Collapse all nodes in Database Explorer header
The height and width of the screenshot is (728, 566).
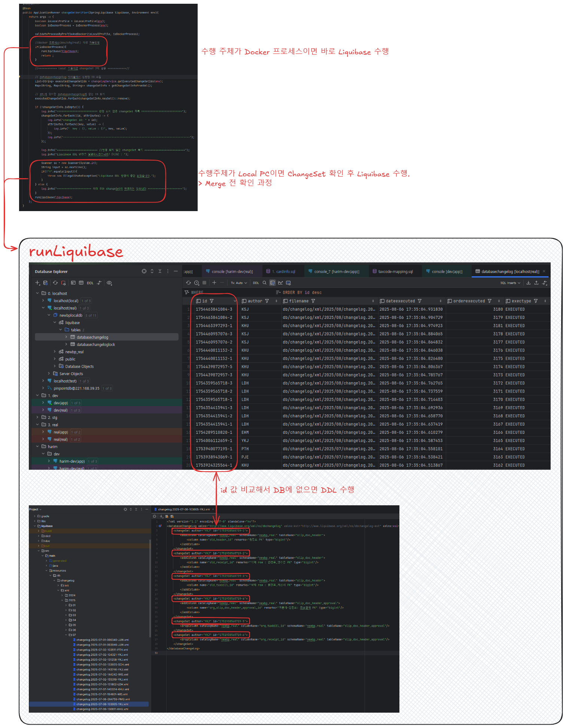click(160, 271)
